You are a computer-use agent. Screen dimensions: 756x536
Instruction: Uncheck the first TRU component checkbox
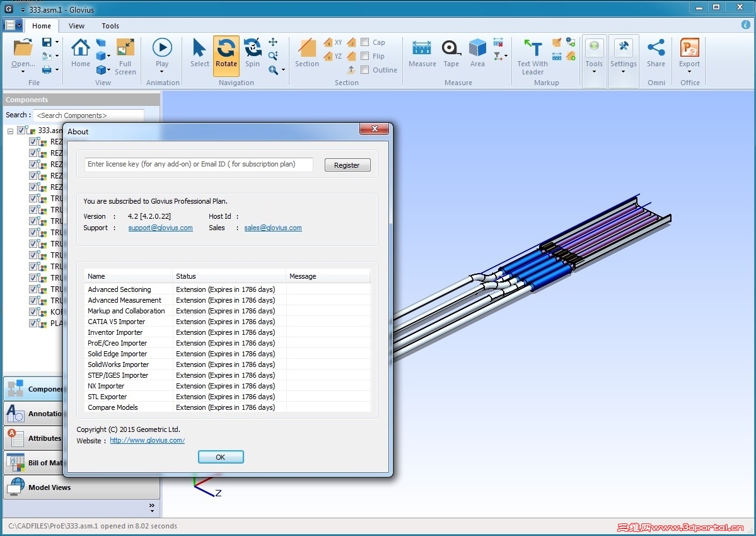click(33, 198)
